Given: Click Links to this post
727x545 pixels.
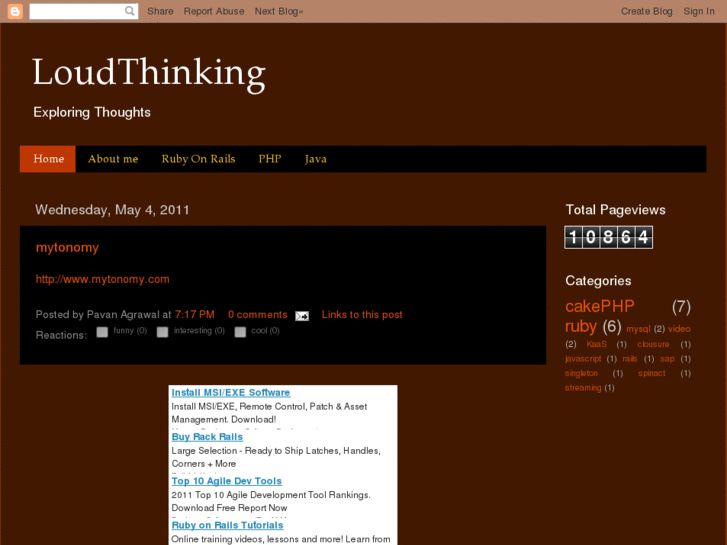Looking at the screenshot, I should (x=362, y=314).
